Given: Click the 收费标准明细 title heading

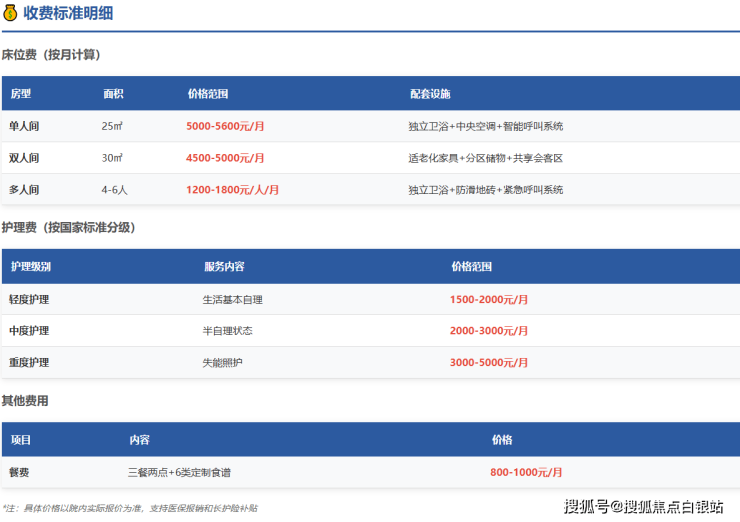Looking at the screenshot, I should click(68, 14).
